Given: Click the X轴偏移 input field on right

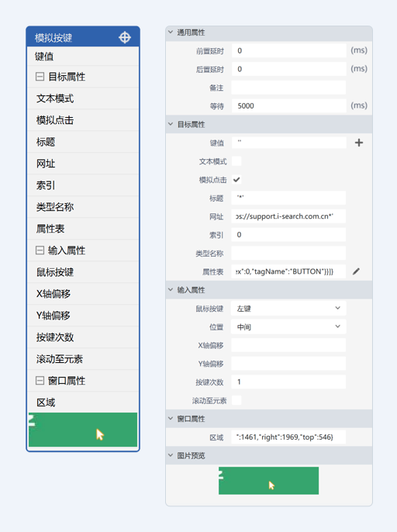Looking at the screenshot, I should coord(288,345).
